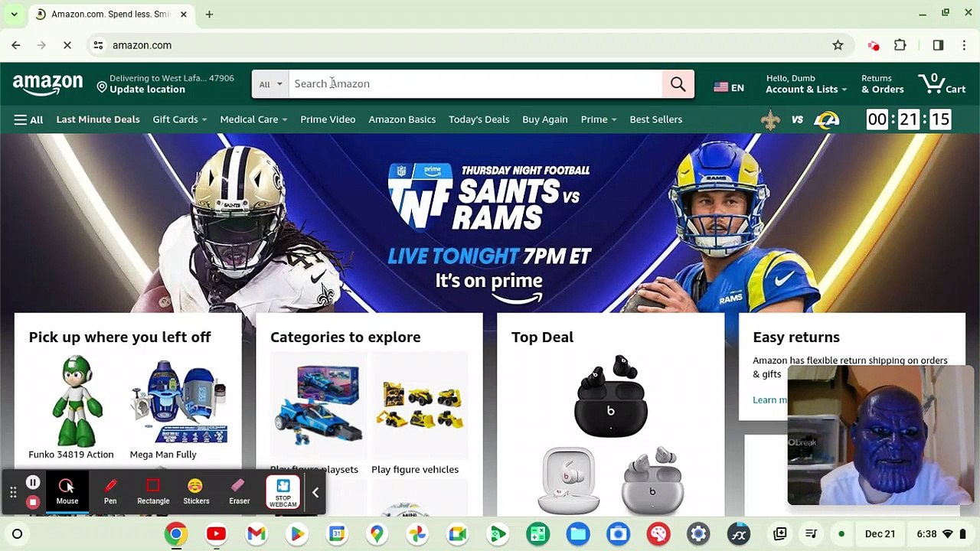Open Google Calendar from the shelf
980x551 pixels.
337,534
